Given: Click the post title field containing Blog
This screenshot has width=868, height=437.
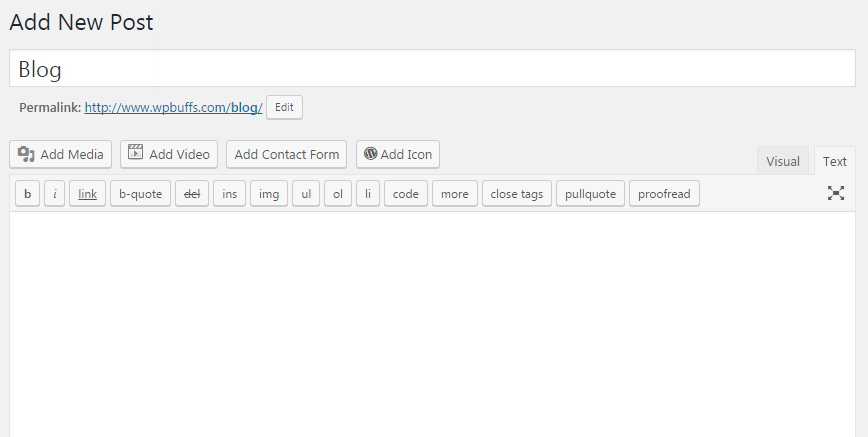Looking at the screenshot, I should 434,69.
